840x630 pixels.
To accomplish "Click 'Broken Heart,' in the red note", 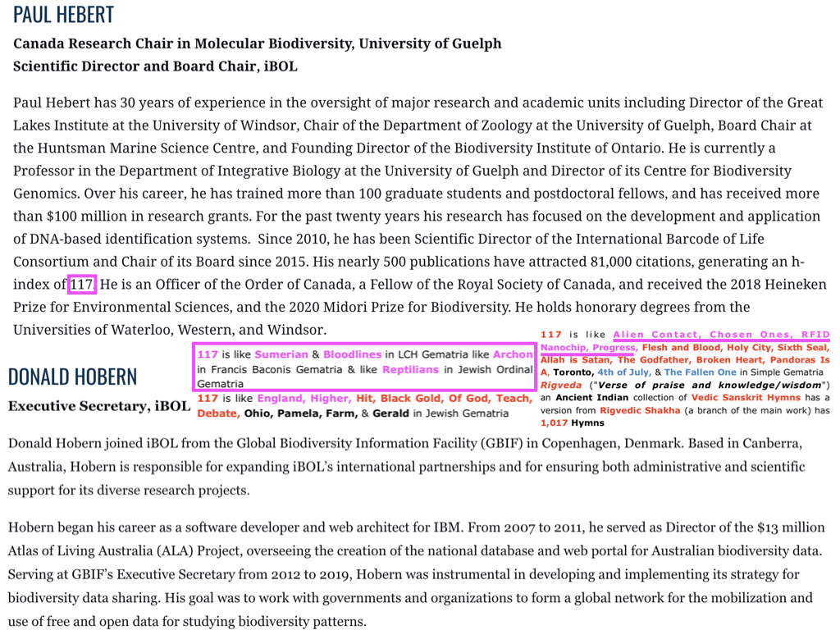I will click(729, 359).
